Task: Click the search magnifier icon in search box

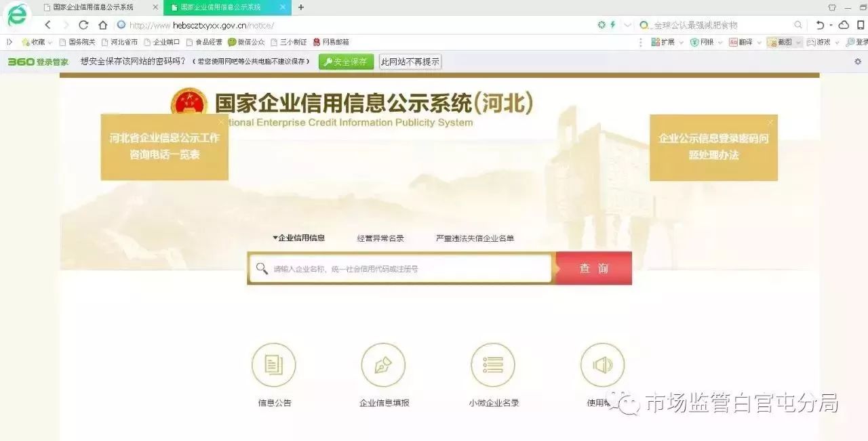Action: [x=798, y=25]
